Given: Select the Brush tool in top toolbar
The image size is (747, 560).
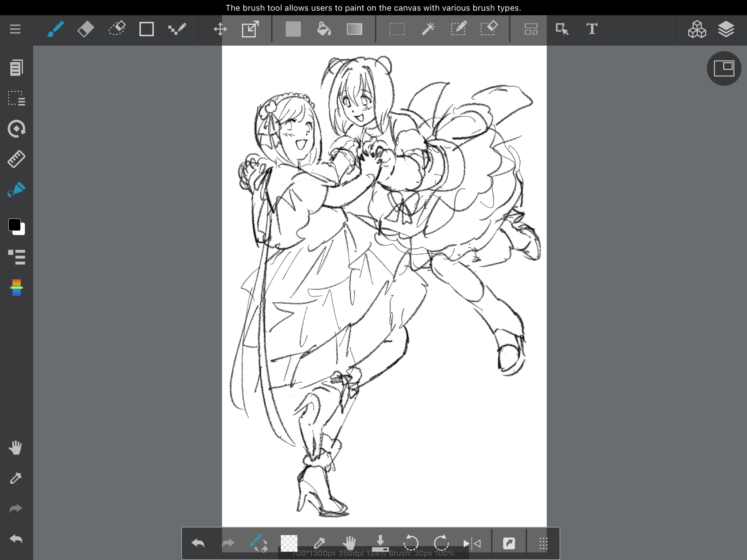Looking at the screenshot, I should click(55, 29).
